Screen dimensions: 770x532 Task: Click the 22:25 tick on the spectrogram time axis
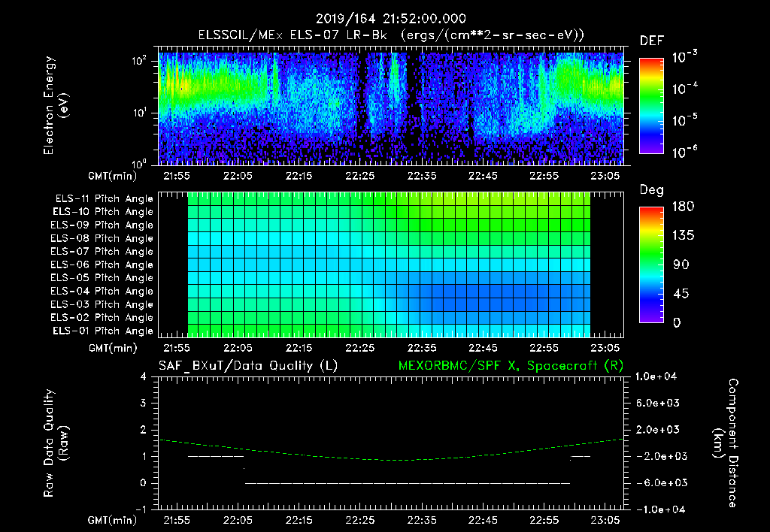point(360,176)
